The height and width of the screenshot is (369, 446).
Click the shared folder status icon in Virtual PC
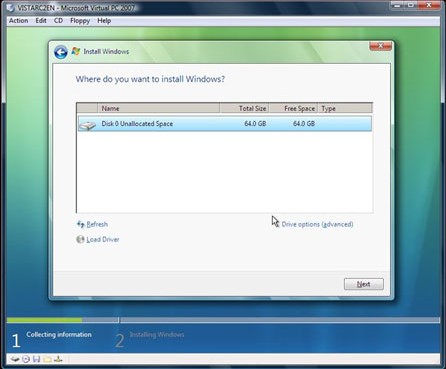click(47, 359)
